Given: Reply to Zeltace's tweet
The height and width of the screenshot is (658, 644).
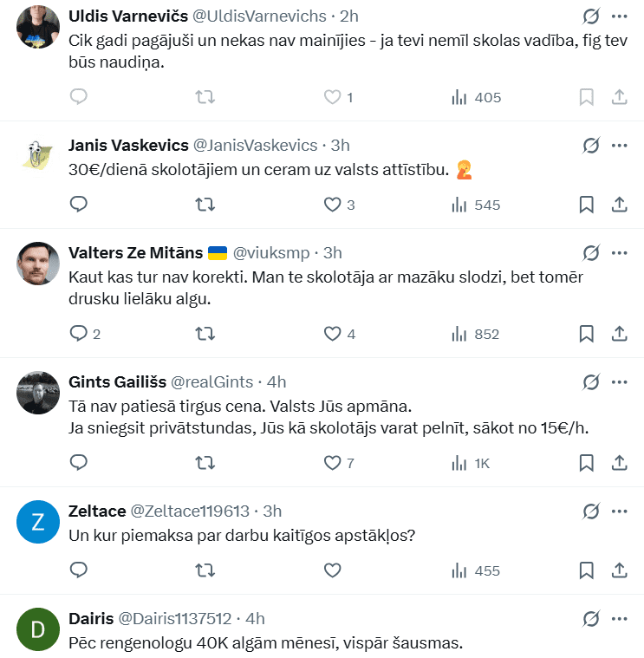Looking at the screenshot, I should (x=79, y=570).
